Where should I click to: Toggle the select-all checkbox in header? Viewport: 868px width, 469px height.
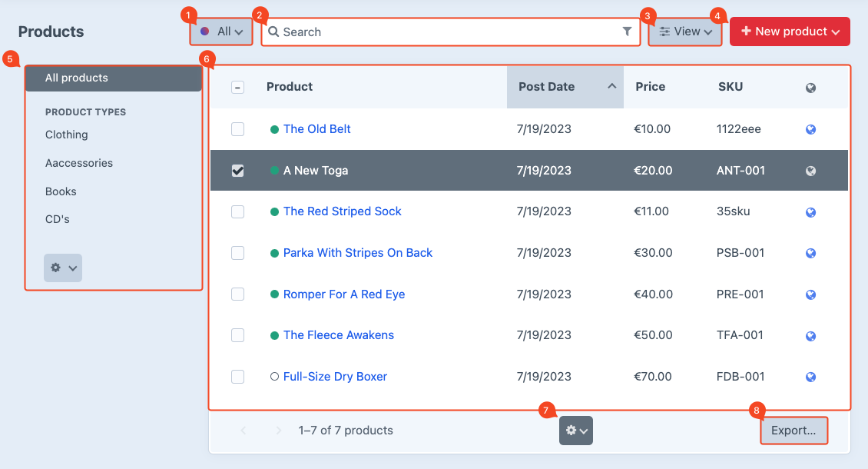[x=238, y=88]
